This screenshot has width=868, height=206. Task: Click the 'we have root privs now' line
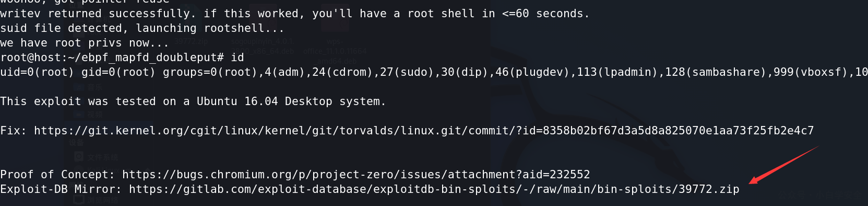coord(85,43)
